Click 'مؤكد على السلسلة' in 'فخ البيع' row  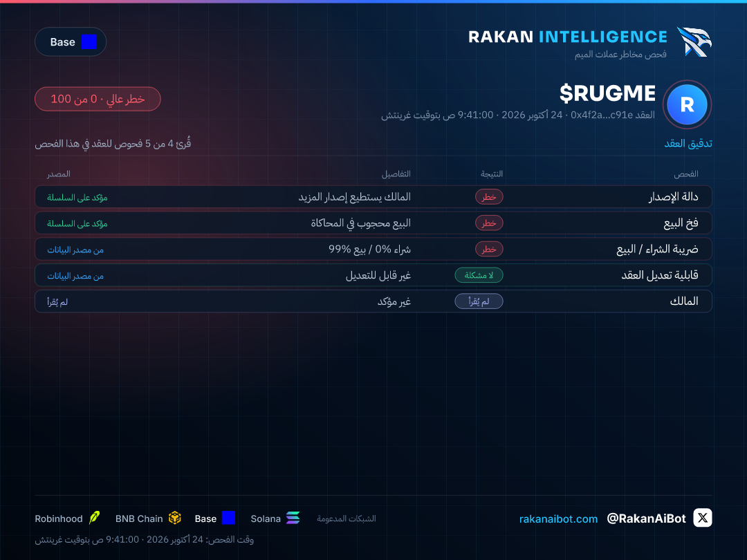pyautogui.click(x=77, y=224)
